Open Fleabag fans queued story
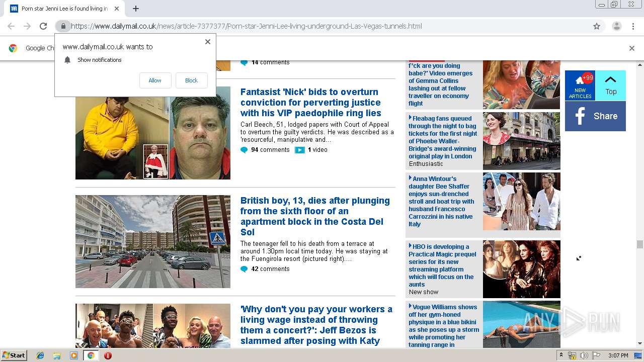644x362 pixels. 443,137
